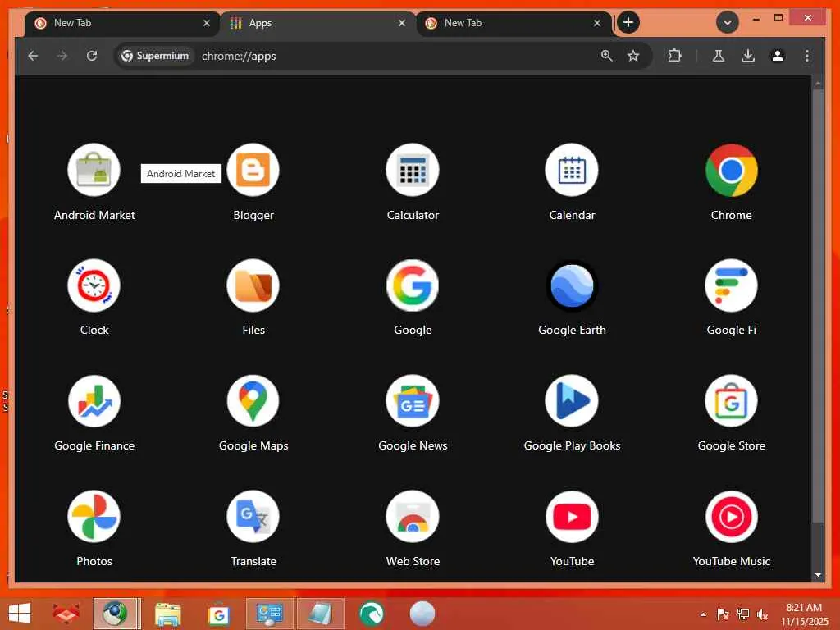Click the 'Google Finance' label text
The height and width of the screenshot is (630, 840).
[94, 445]
